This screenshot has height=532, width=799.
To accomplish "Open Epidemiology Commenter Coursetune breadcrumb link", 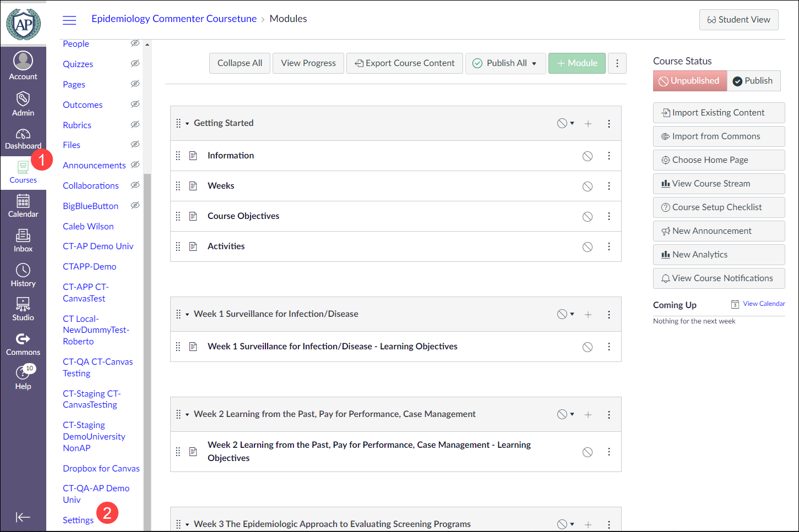I will (x=174, y=19).
